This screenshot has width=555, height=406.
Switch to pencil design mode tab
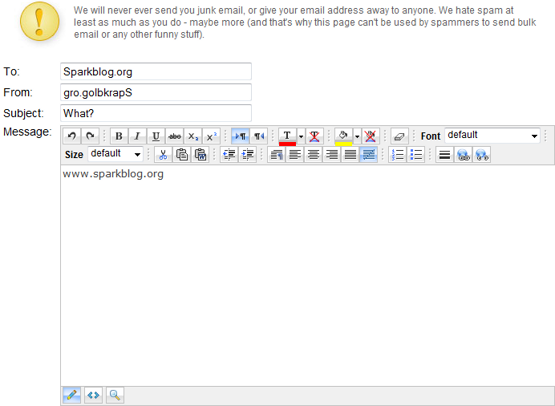71,395
